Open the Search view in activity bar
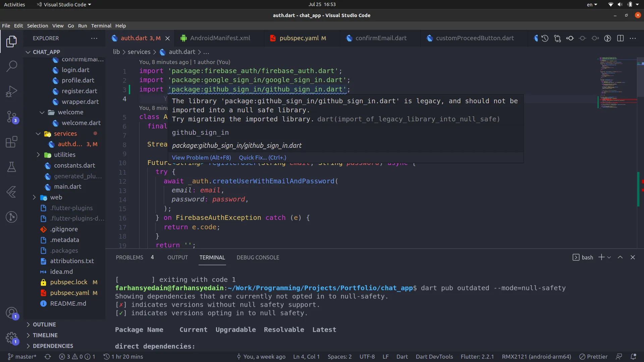644x362 pixels. pos(12,66)
